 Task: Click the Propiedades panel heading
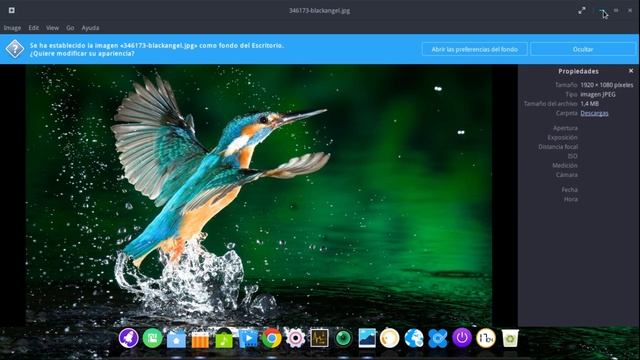578,71
